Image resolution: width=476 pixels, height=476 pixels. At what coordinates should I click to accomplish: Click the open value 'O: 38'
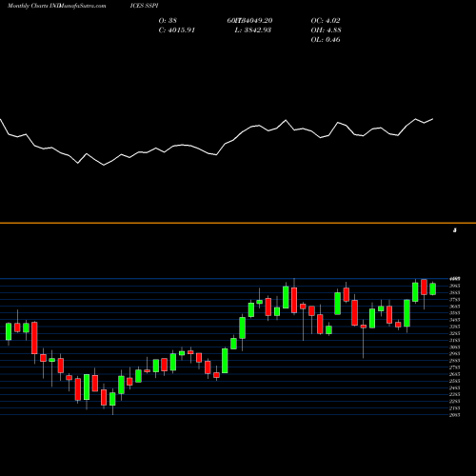(x=168, y=21)
